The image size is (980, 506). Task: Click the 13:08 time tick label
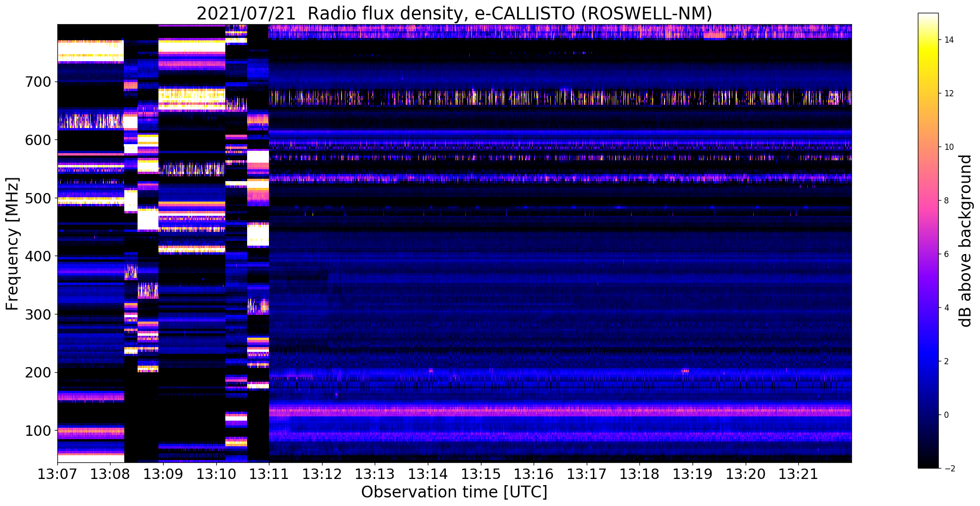111,474
